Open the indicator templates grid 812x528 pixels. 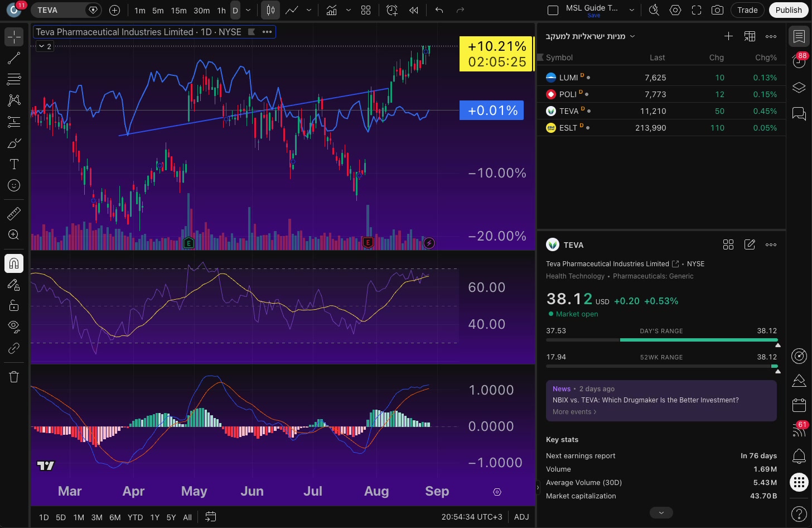point(366,10)
